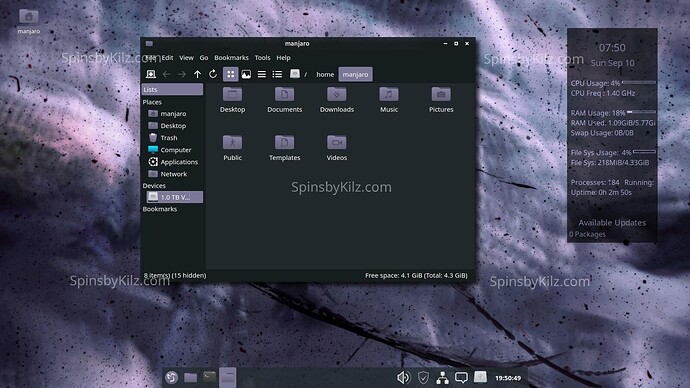Click the taskbar clock 19:50:49
The width and height of the screenshot is (690, 388).
coord(508,378)
